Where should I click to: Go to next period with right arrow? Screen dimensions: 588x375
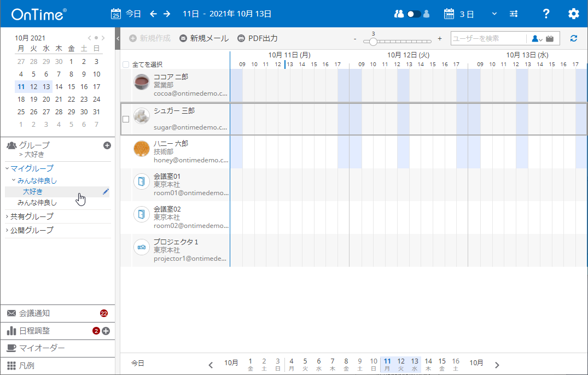point(167,14)
